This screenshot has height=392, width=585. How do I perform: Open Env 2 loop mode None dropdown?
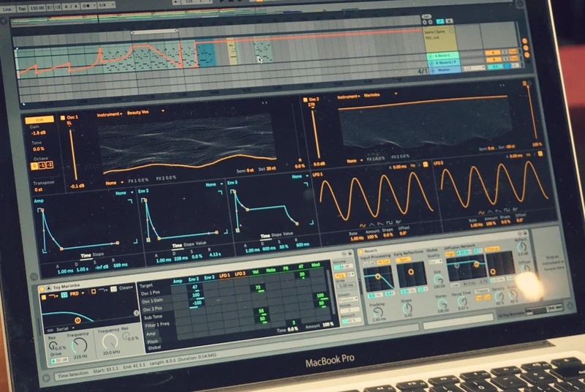pos(214,184)
